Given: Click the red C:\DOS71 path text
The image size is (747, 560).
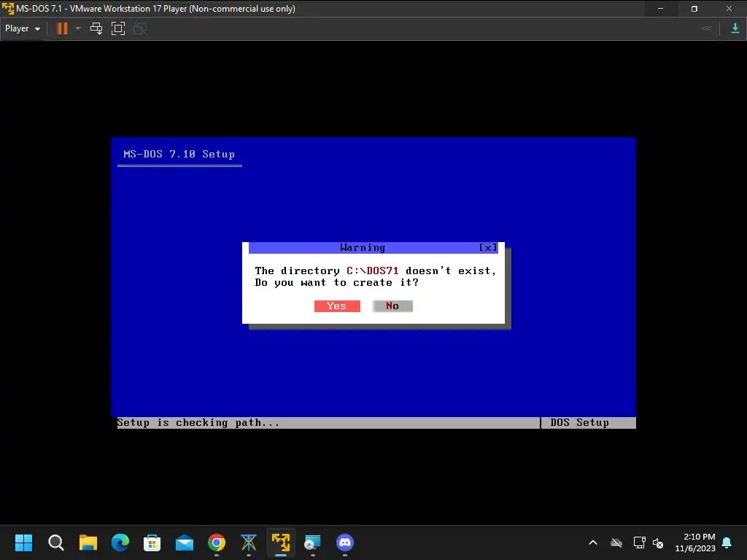Looking at the screenshot, I should pos(373,271).
